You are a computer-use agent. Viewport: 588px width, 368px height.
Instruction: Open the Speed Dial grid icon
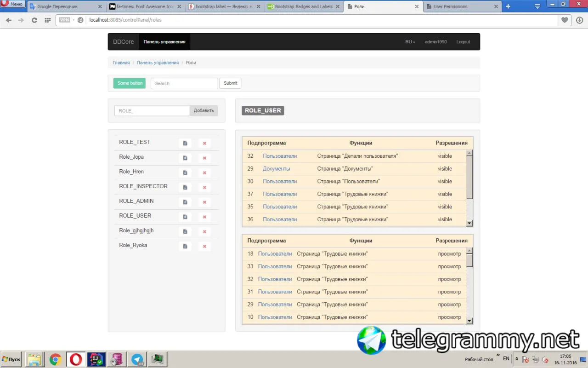(x=47, y=20)
